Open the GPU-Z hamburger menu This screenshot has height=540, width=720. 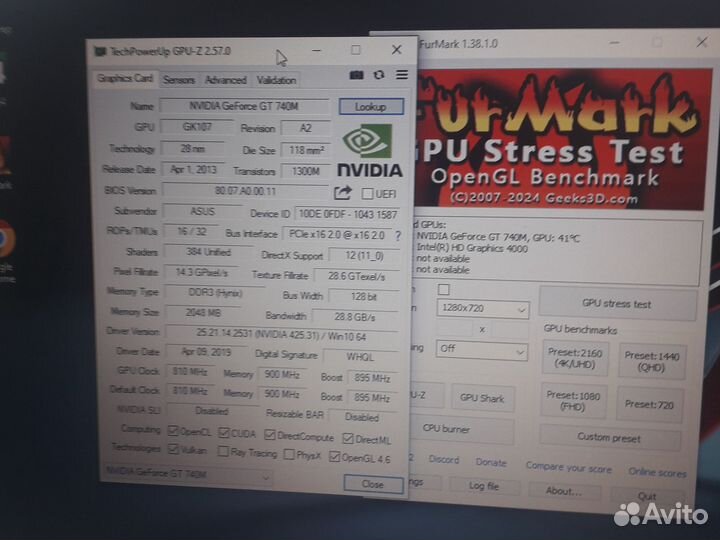[402, 74]
